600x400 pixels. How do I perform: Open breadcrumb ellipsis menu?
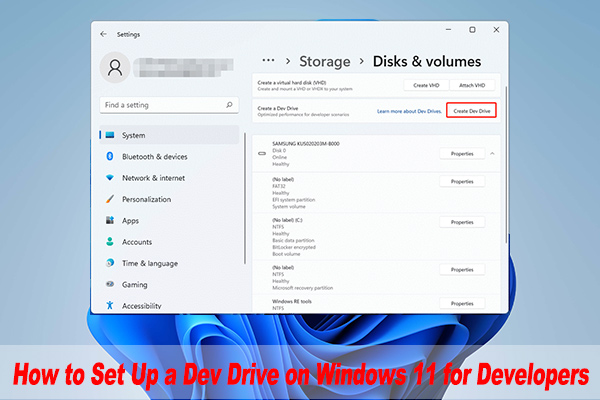pyautogui.click(x=268, y=60)
